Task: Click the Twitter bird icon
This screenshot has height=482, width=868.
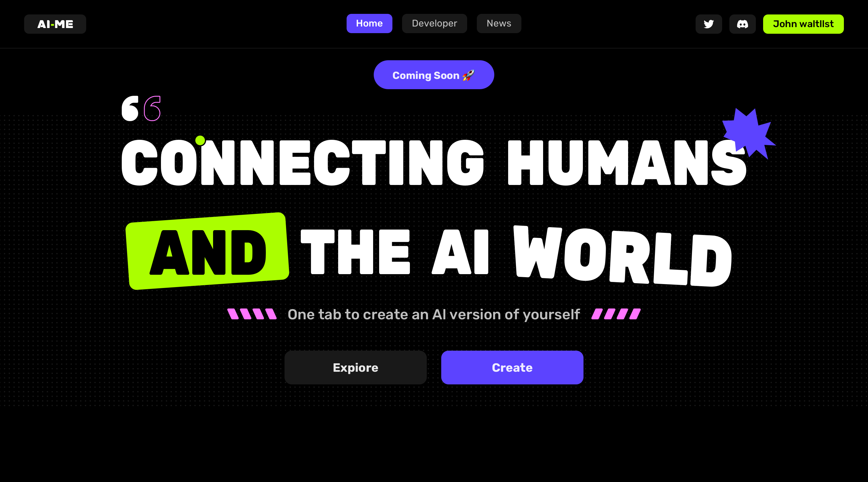Action: 708,24
